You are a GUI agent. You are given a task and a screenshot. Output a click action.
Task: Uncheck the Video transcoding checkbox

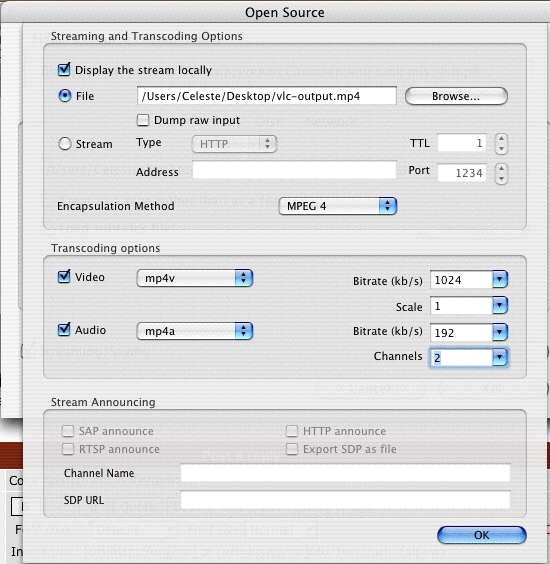point(64,276)
